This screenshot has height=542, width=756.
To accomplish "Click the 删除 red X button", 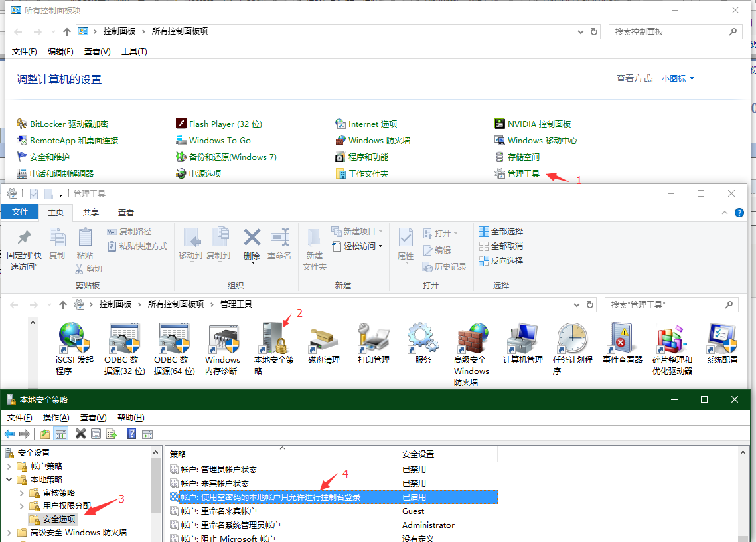I will click(252, 244).
